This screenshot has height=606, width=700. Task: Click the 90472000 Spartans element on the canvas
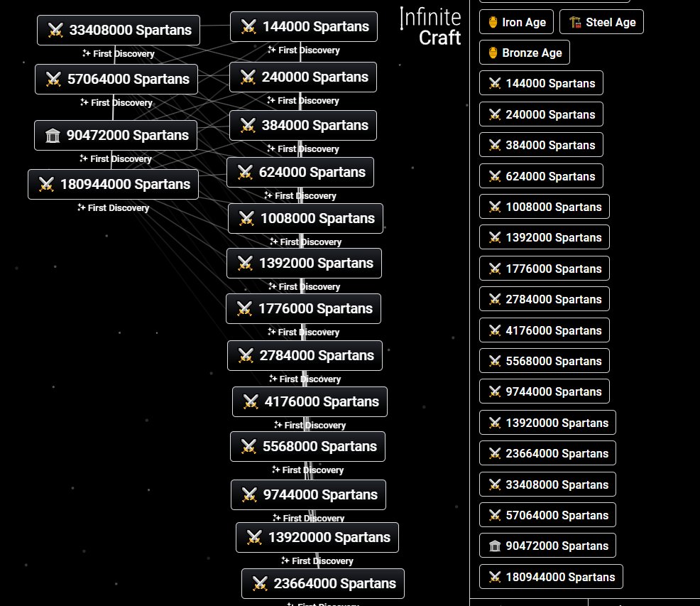[x=116, y=135]
